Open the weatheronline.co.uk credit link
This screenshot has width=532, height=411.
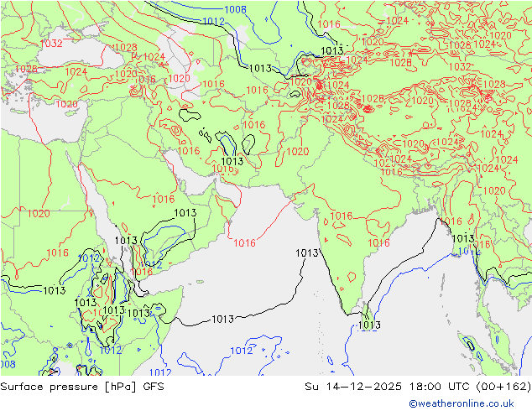pyautogui.click(x=462, y=403)
